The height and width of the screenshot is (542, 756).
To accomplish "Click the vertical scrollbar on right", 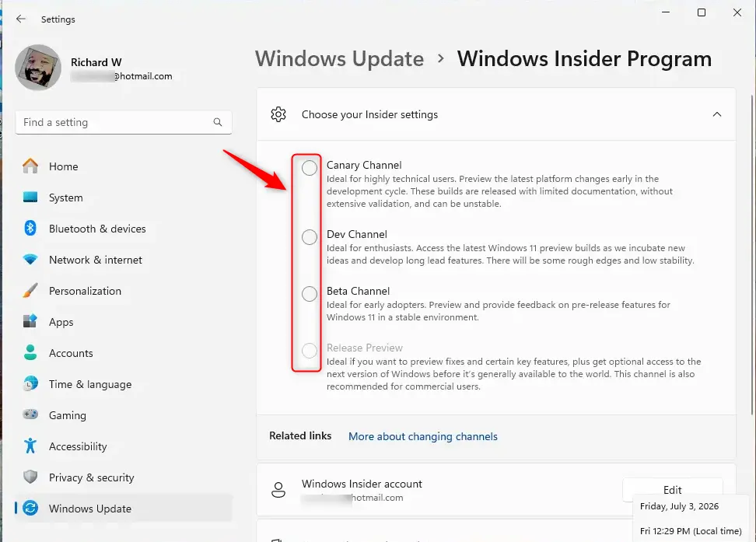I will tap(752, 256).
